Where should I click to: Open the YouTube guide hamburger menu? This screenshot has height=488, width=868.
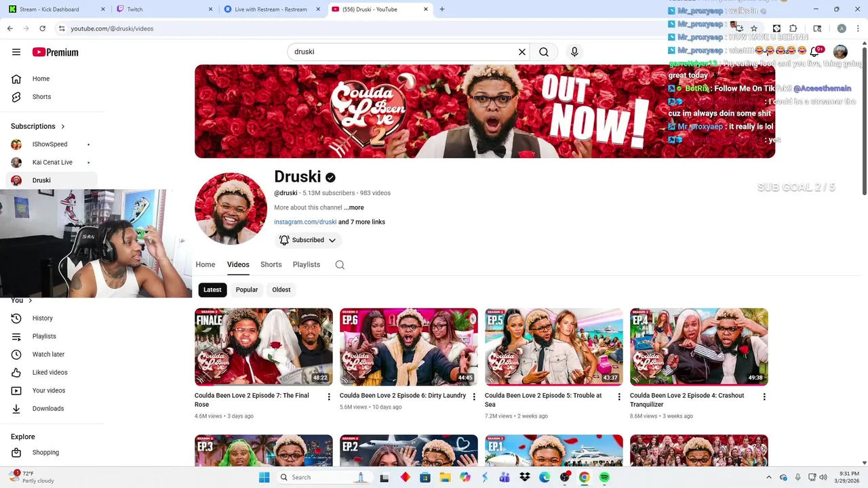[16, 52]
